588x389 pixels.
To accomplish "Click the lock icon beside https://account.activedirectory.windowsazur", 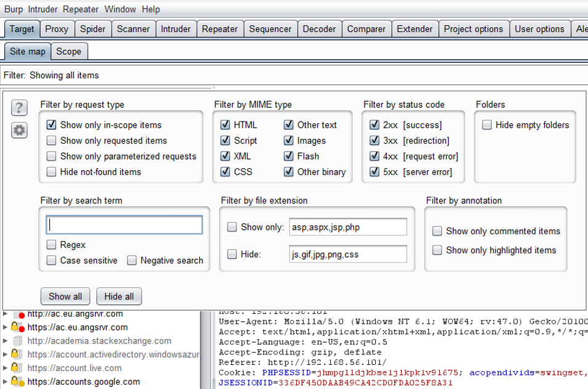I will (x=17, y=354).
